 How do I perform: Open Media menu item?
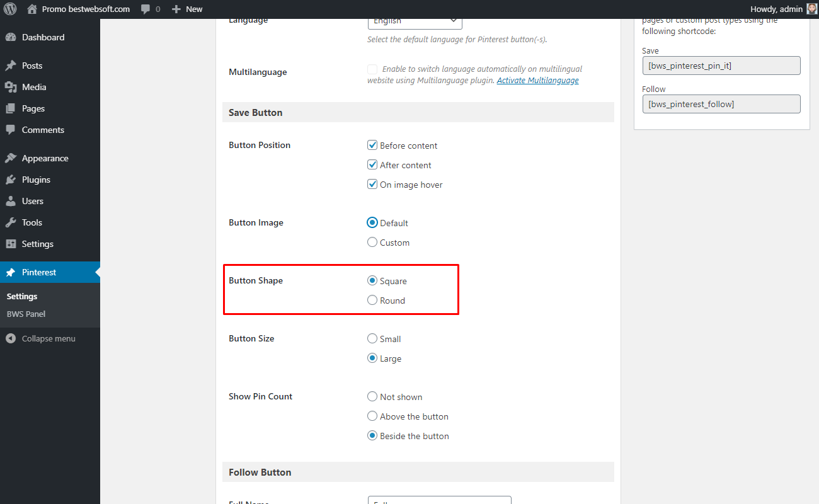click(50, 87)
